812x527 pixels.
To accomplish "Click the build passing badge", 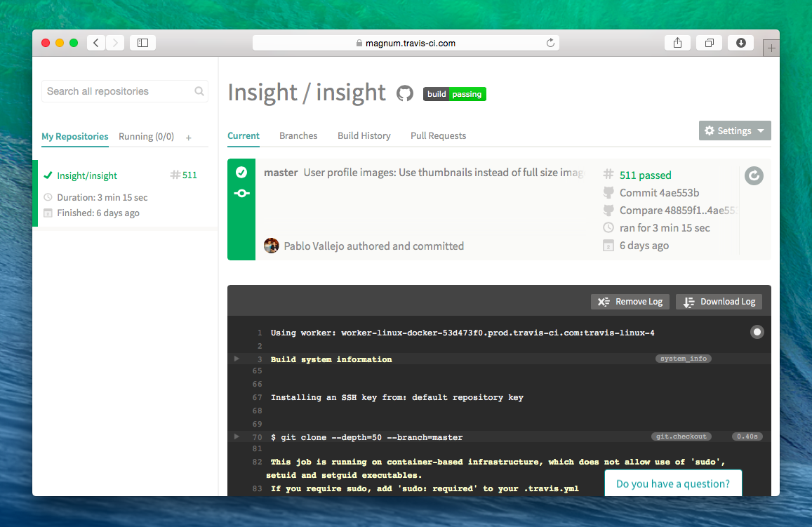I will [455, 94].
